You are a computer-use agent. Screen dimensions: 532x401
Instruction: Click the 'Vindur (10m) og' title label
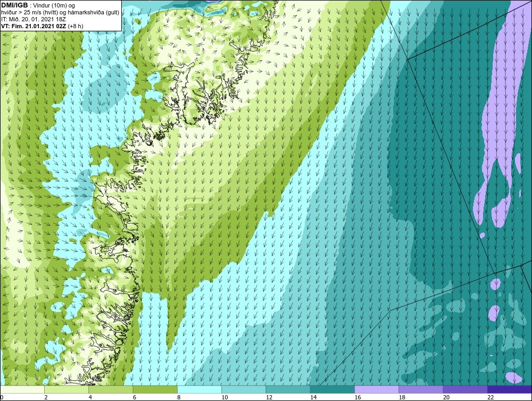[54, 5]
